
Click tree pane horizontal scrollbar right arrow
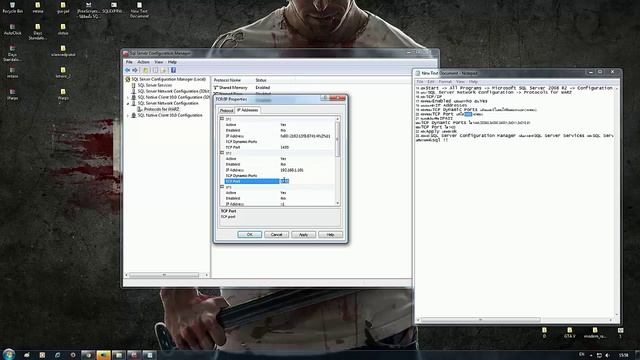207,275
